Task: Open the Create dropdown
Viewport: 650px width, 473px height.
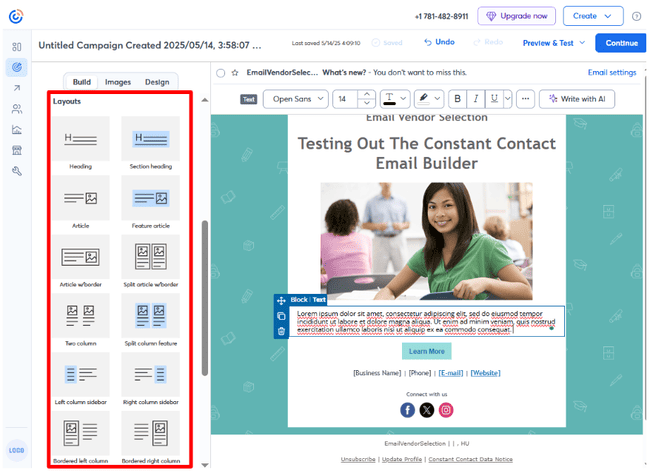Action: pos(593,16)
